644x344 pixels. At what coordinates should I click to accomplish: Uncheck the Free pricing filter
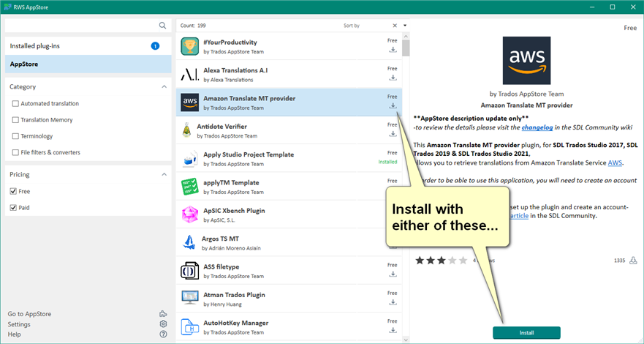coord(13,191)
